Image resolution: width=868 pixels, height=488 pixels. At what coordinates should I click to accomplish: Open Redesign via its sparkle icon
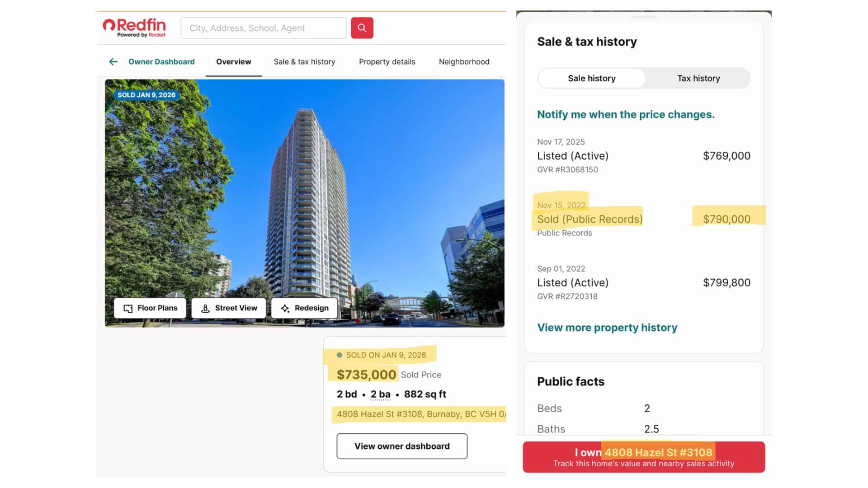(285, 308)
